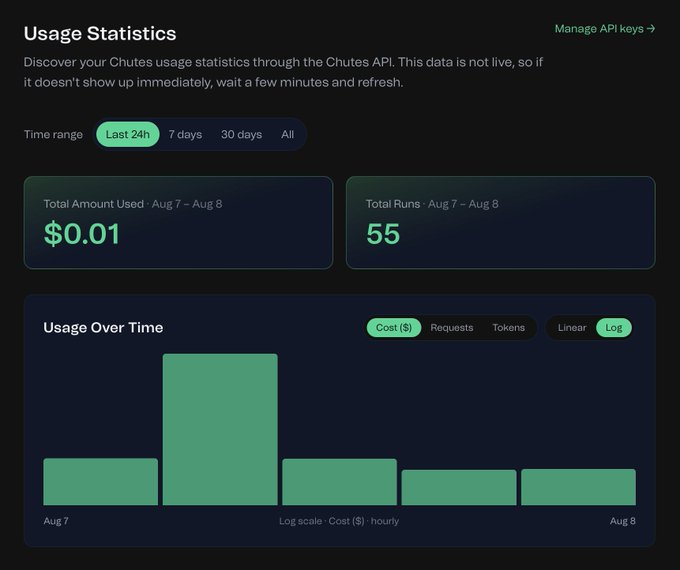The image size is (680, 570).
Task: Click the tallest bar in the usage chart
Action: point(220,429)
